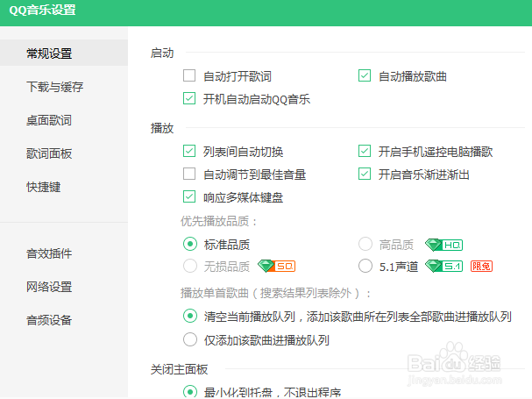Choose the 5.1声道 radio option
Image resolution: width=532 pixels, height=399 pixels.
(365, 266)
